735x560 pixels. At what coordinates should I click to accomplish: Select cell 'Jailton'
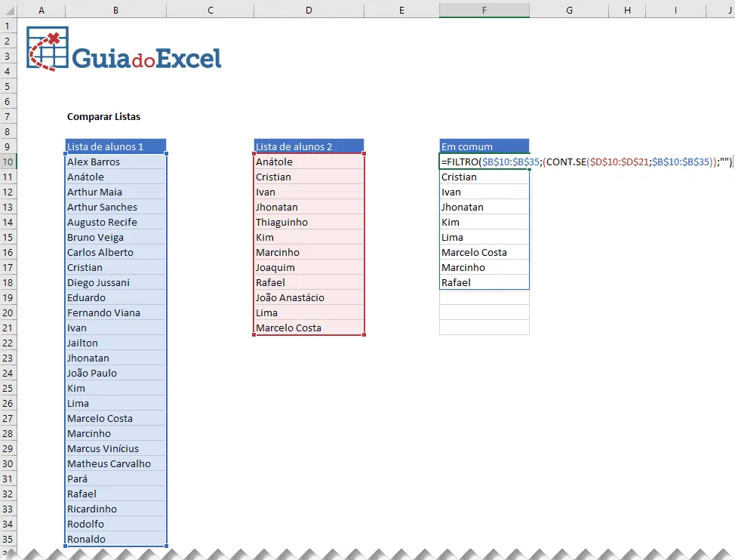(x=115, y=343)
